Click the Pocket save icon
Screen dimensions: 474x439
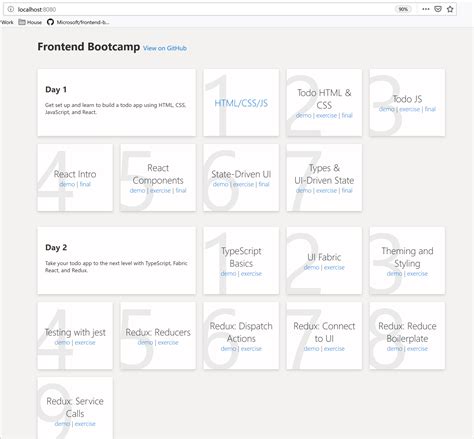438,9
